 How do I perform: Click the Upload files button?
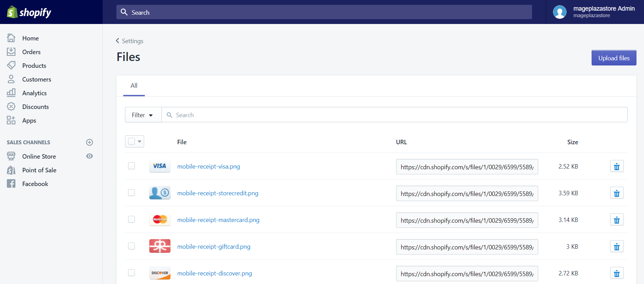coord(614,58)
